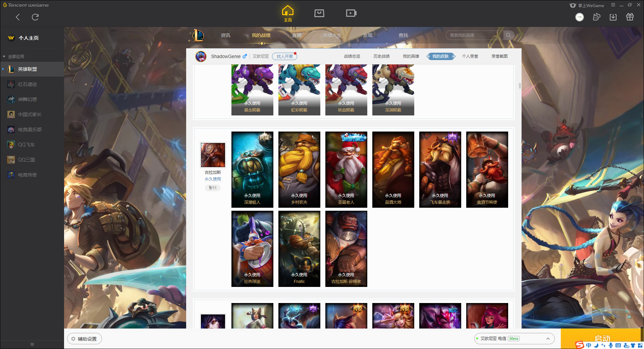The height and width of the screenshot is (349, 644).
Task: Open the Fnatic skin card
Action: 299,249
